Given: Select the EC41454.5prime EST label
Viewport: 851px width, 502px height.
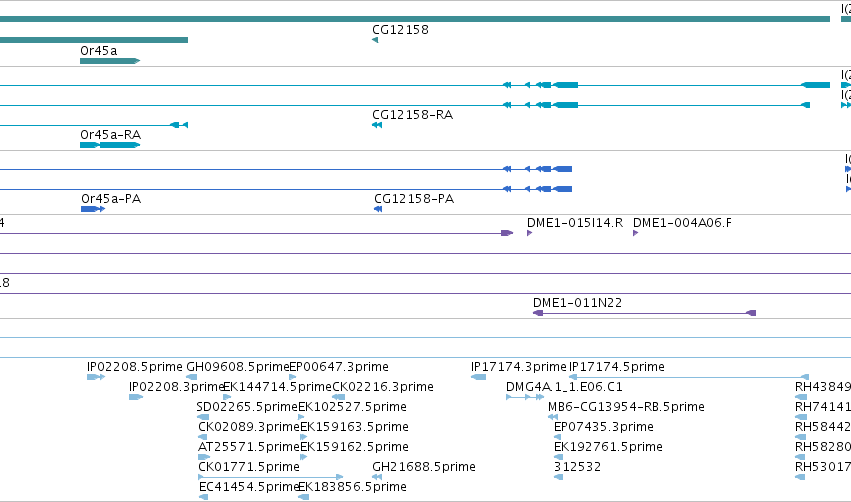Looking at the screenshot, I should [x=249, y=487].
